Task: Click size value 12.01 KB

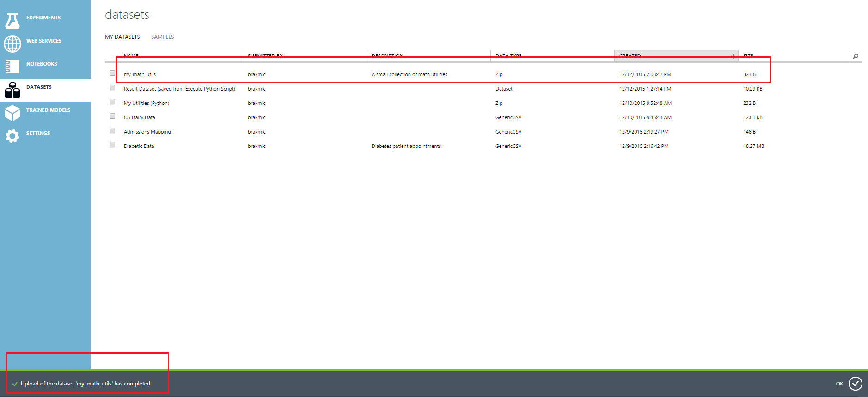Action: tap(753, 117)
